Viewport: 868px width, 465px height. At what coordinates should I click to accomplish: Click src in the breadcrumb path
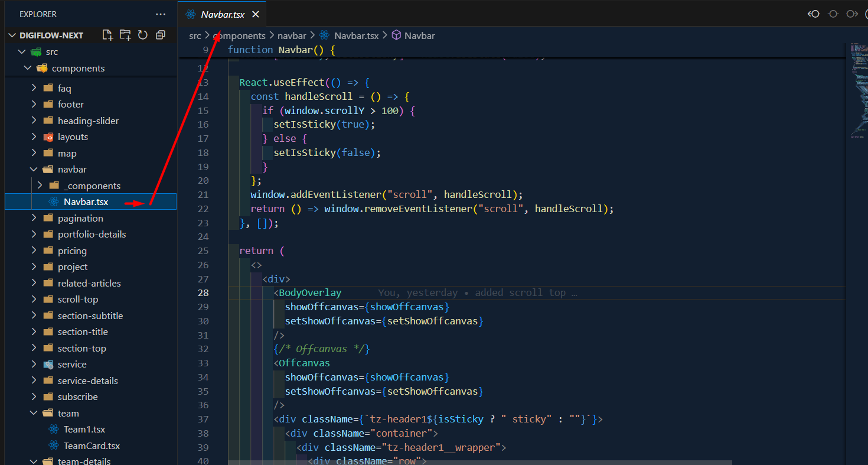pyautogui.click(x=195, y=35)
